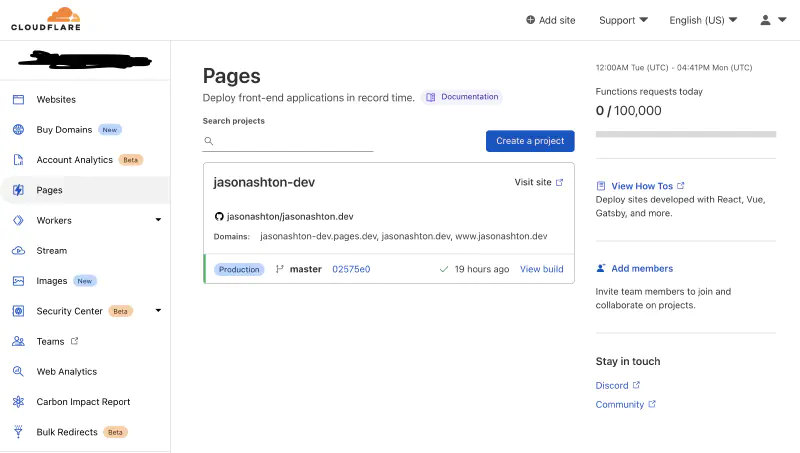This screenshot has width=800, height=453.
Task: Click the Images menu label
Action: (x=52, y=281)
